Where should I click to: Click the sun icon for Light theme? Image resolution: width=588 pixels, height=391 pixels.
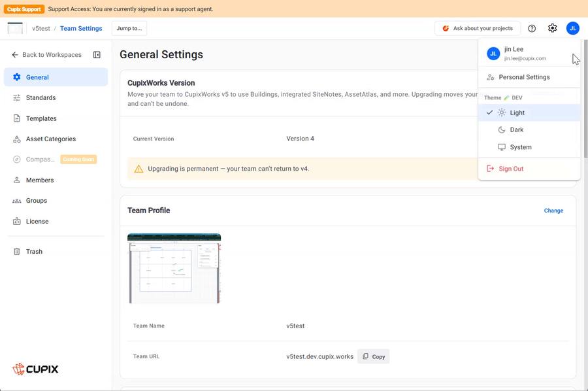click(502, 112)
